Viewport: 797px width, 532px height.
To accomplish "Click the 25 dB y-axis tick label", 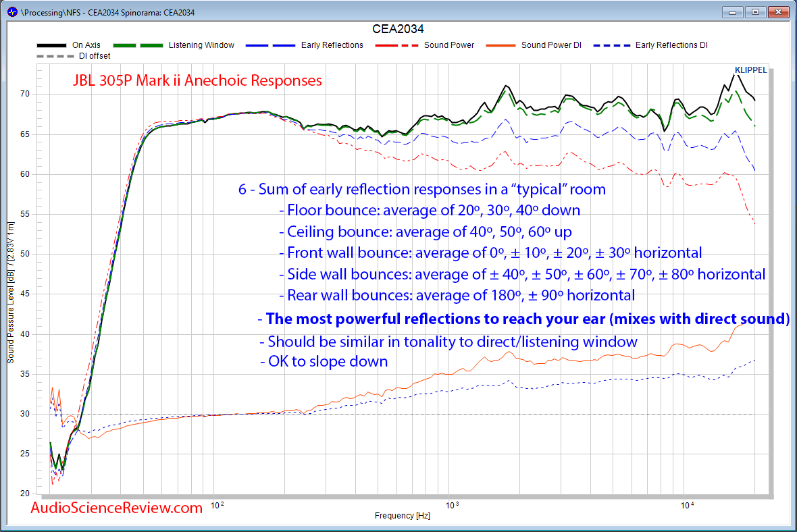I will [x=25, y=454].
